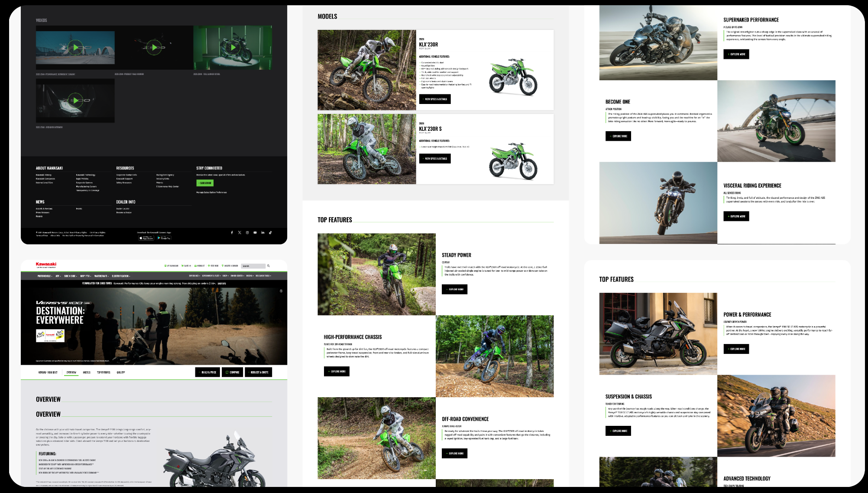This screenshot has width=868, height=493.
Task: Play the Z900 full launch reveal video
Action: pyautogui.click(x=233, y=48)
